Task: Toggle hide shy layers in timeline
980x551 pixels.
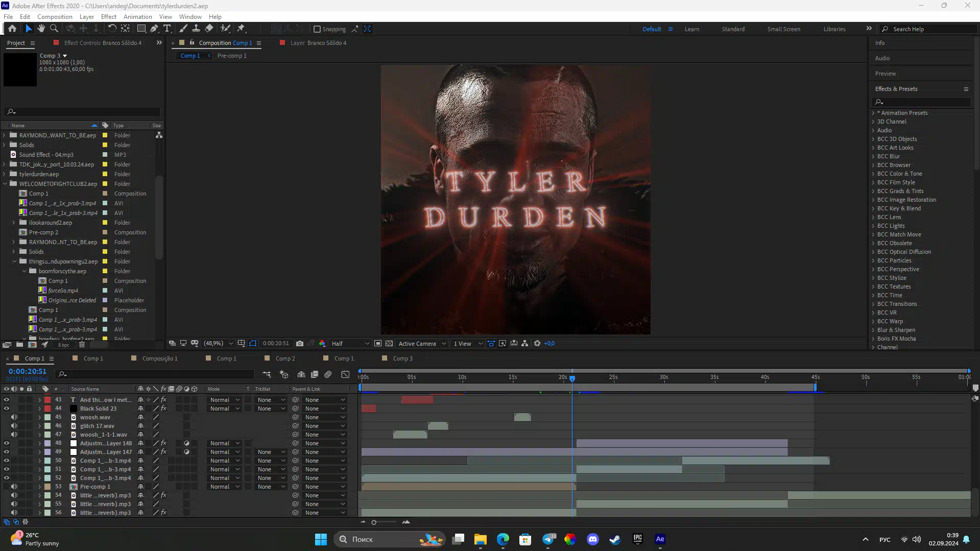Action: point(301,374)
